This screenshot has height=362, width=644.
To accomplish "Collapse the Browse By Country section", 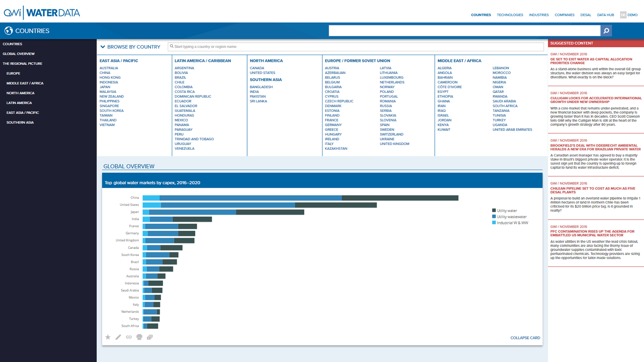I will (x=103, y=47).
